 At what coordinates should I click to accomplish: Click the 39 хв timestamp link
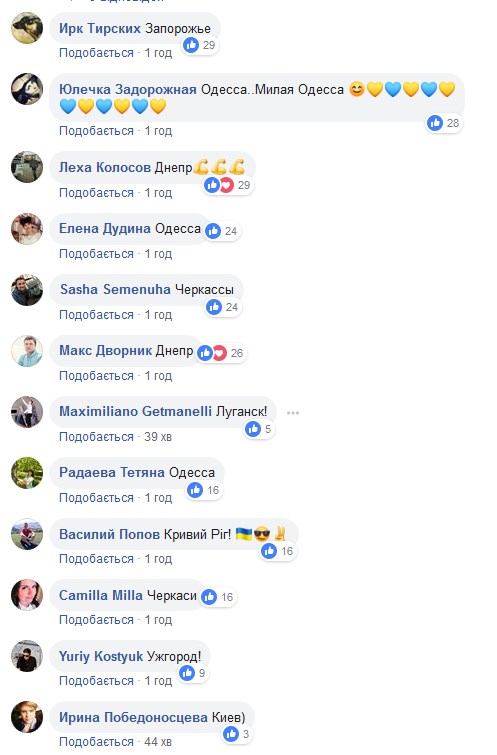[158, 437]
